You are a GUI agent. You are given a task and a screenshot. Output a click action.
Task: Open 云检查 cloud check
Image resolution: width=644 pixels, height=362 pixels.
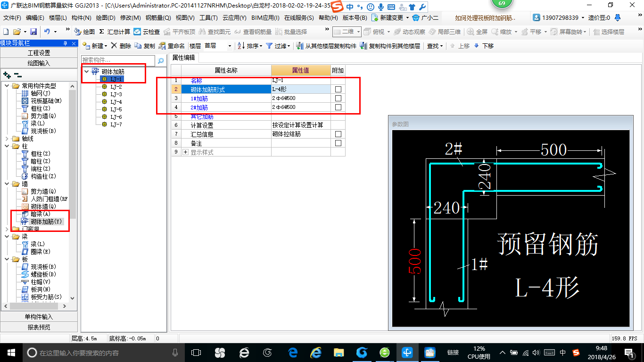147,32
